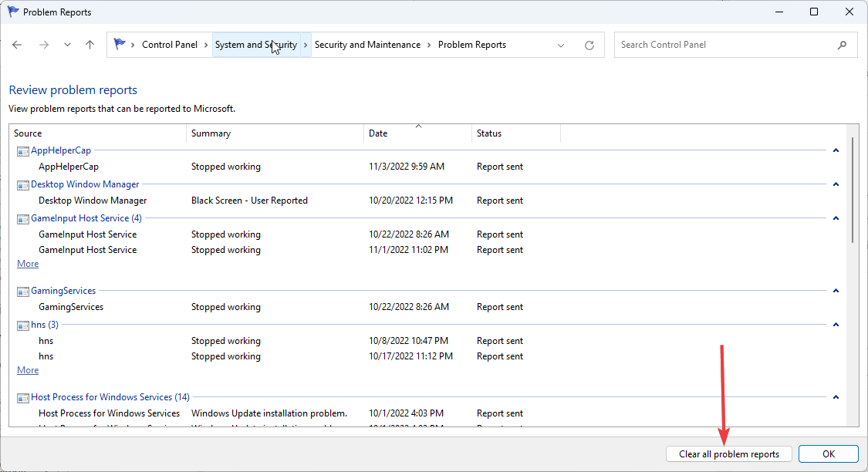868x472 pixels.
Task: Open GameInput Host Service (4) group header
Action: [86, 218]
